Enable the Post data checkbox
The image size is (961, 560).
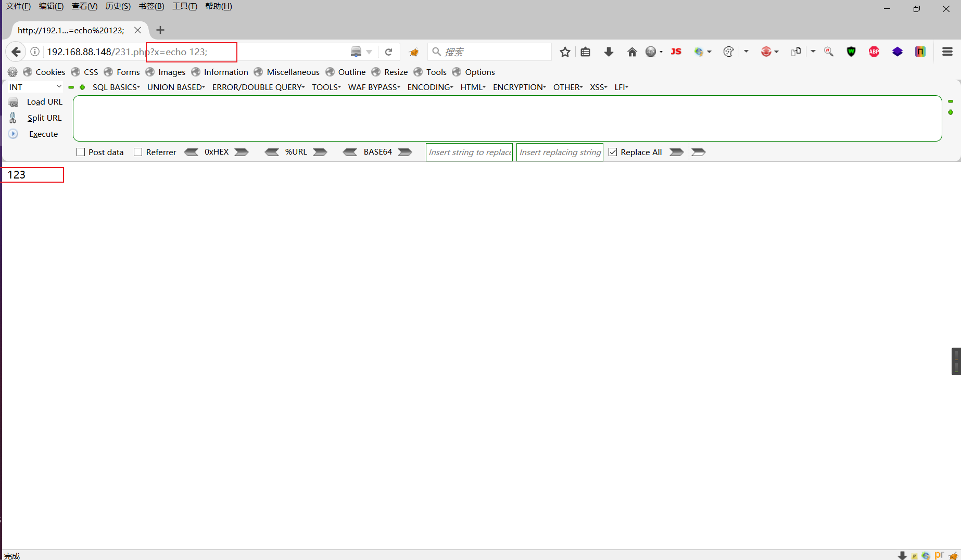click(x=81, y=151)
